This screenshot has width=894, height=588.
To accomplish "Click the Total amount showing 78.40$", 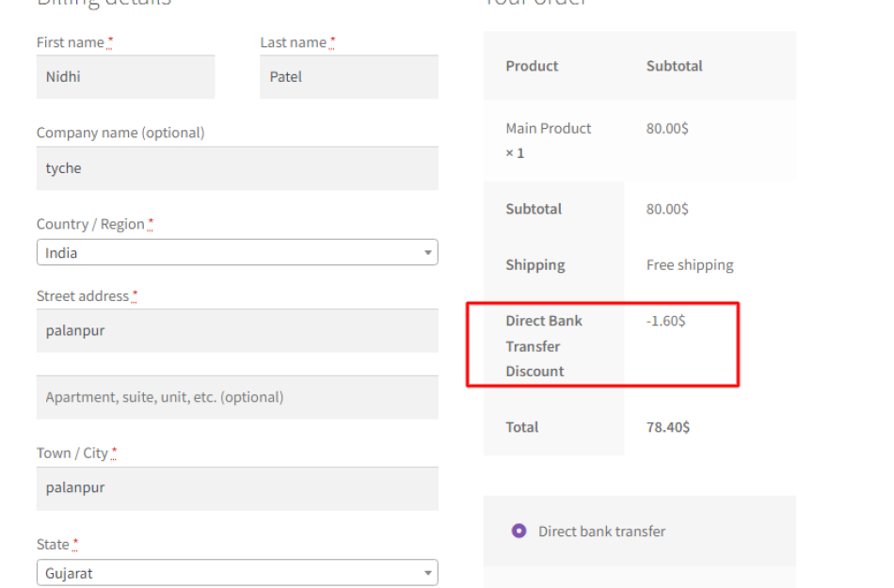I will coord(670,426).
